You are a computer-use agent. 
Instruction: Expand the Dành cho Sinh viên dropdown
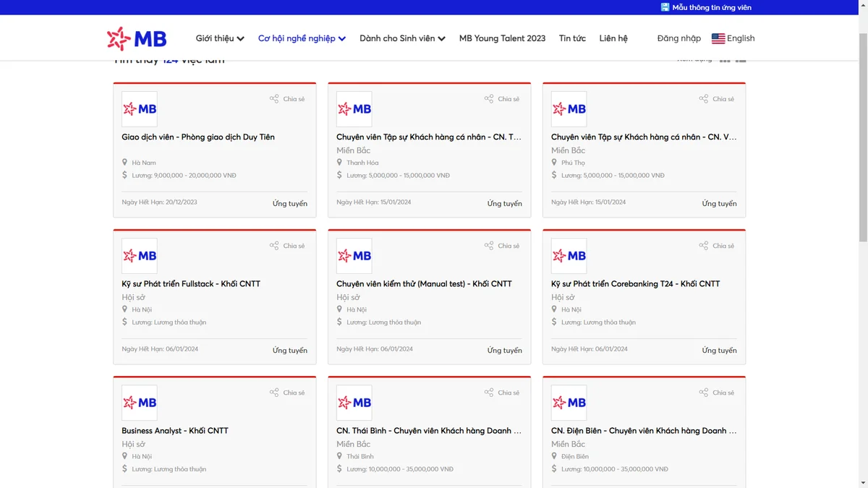click(402, 38)
